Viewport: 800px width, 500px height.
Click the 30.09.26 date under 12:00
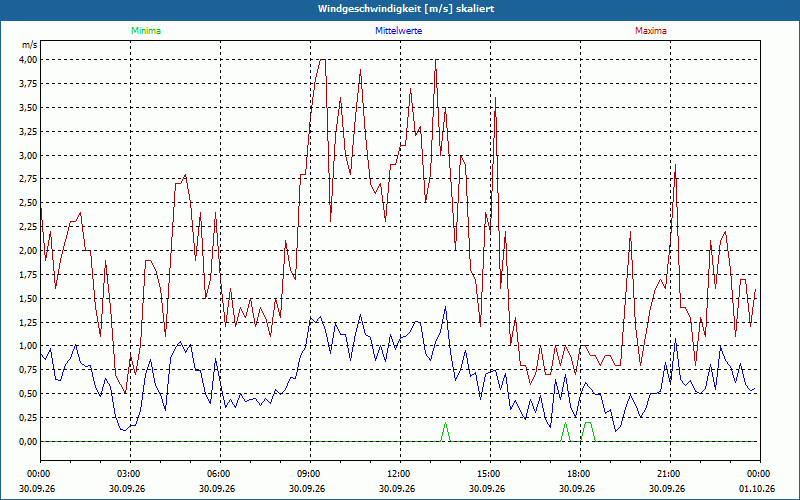[x=397, y=488]
